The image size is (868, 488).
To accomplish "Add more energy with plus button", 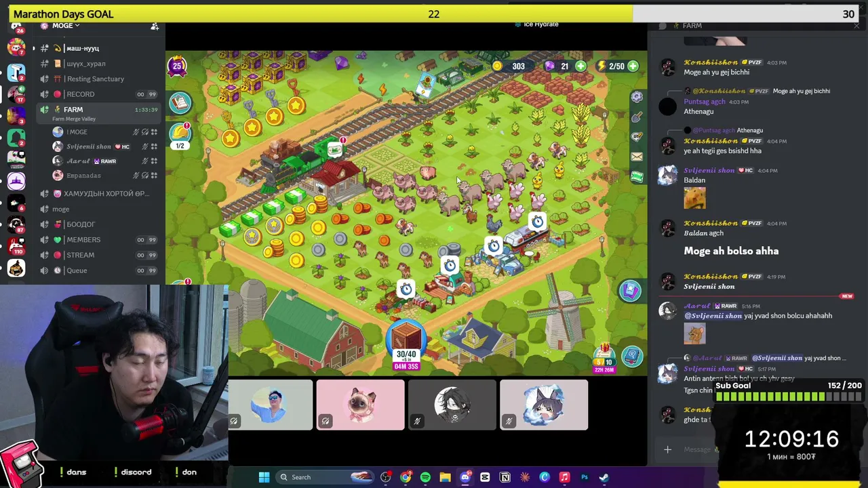I will point(633,66).
